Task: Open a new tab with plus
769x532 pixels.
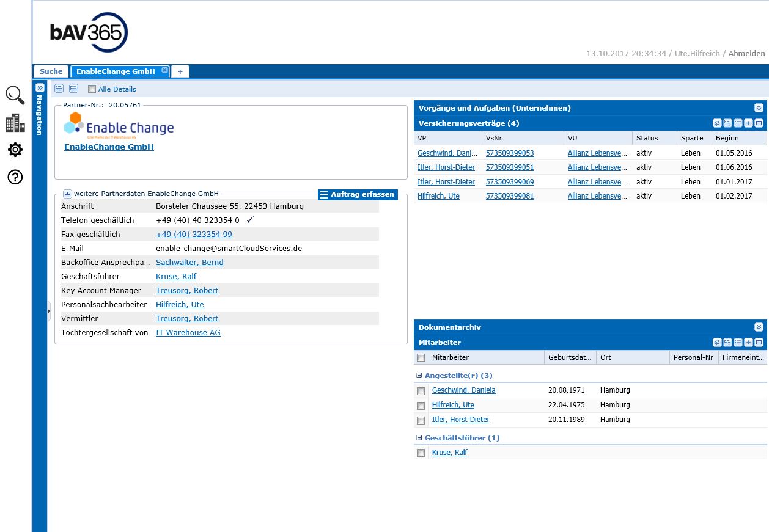Action: point(180,71)
